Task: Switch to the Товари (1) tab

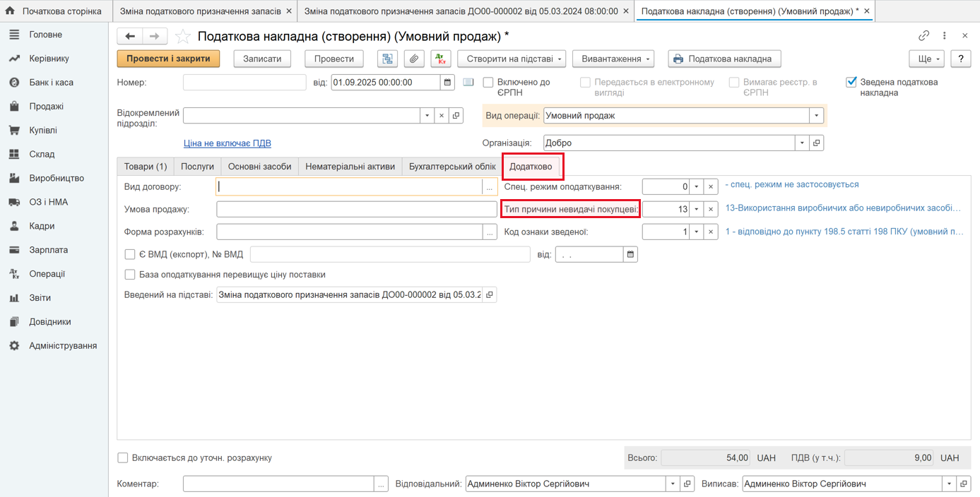Action: [x=146, y=167]
